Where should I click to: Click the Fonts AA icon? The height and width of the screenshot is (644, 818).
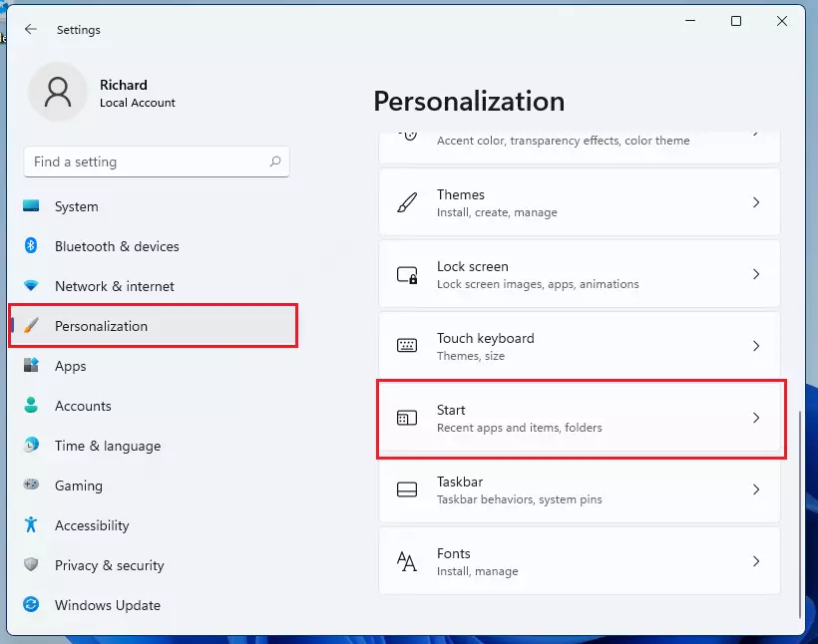point(407,561)
